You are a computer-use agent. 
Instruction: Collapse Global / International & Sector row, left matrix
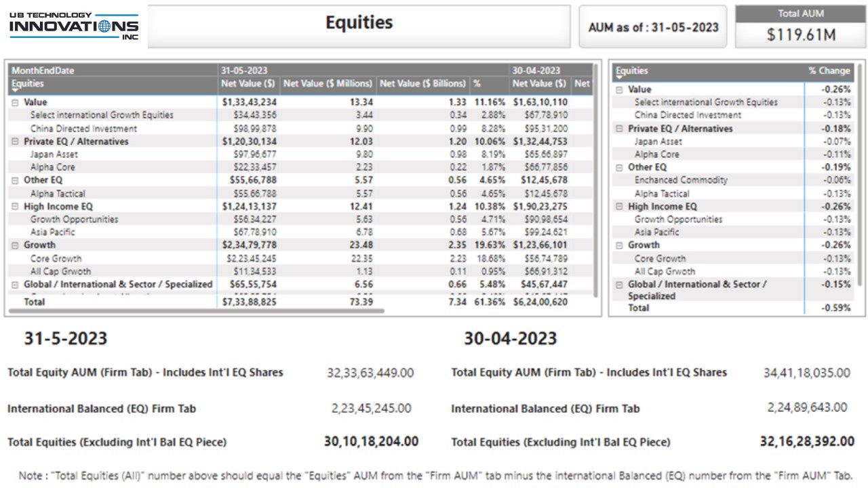pyautogui.click(x=15, y=285)
